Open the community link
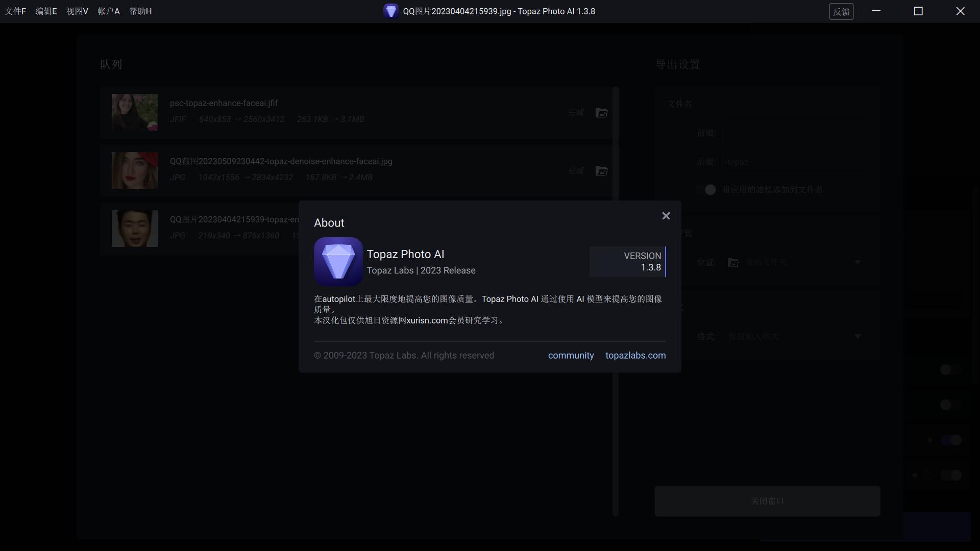This screenshot has height=551, width=980. 571,356
